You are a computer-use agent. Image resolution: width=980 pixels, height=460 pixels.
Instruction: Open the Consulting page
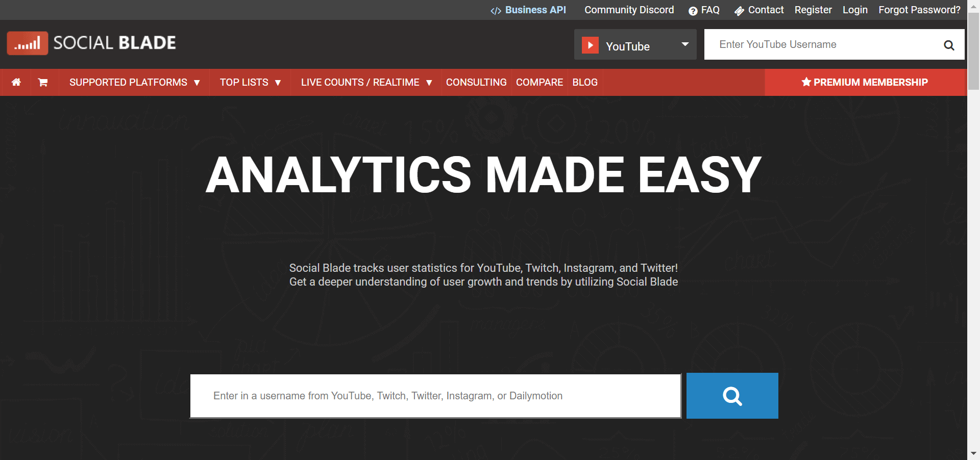coord(476,82)
